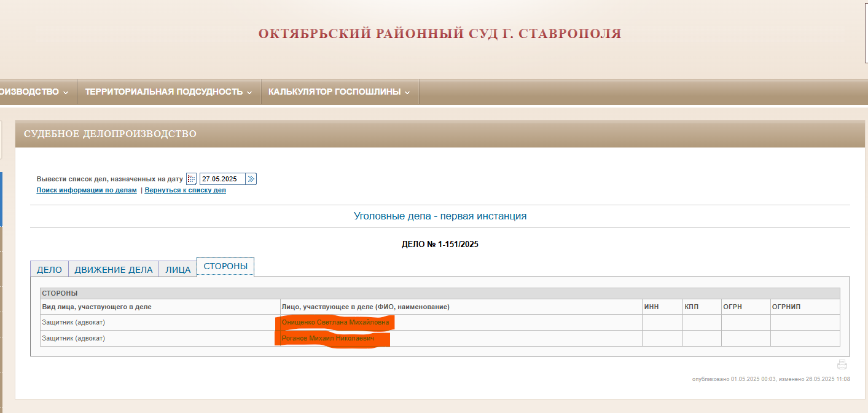Expand the КАЛЬКУЛЯТОР ГОСПОШЛИНЫ menu

(338, 92)
